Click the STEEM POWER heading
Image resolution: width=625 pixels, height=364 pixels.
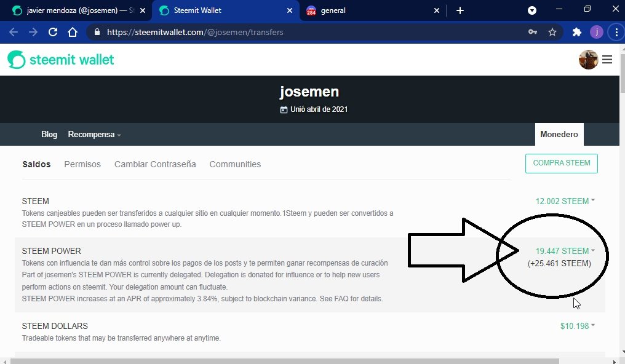click(x=52, y=251)
